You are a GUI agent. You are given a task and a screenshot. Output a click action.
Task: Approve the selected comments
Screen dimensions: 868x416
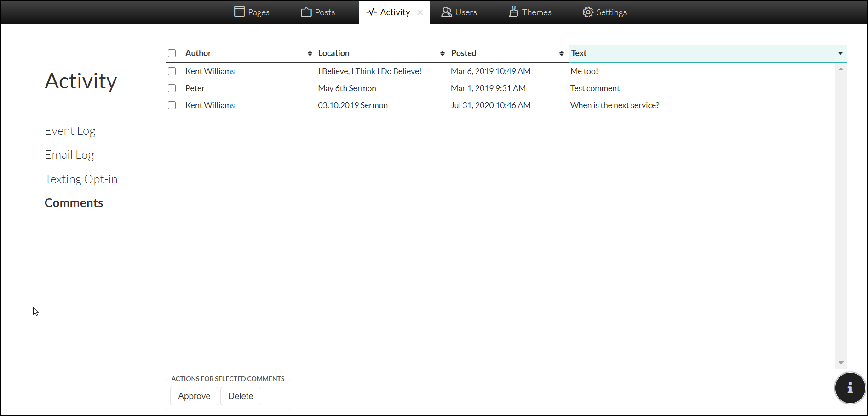point(194,396)
